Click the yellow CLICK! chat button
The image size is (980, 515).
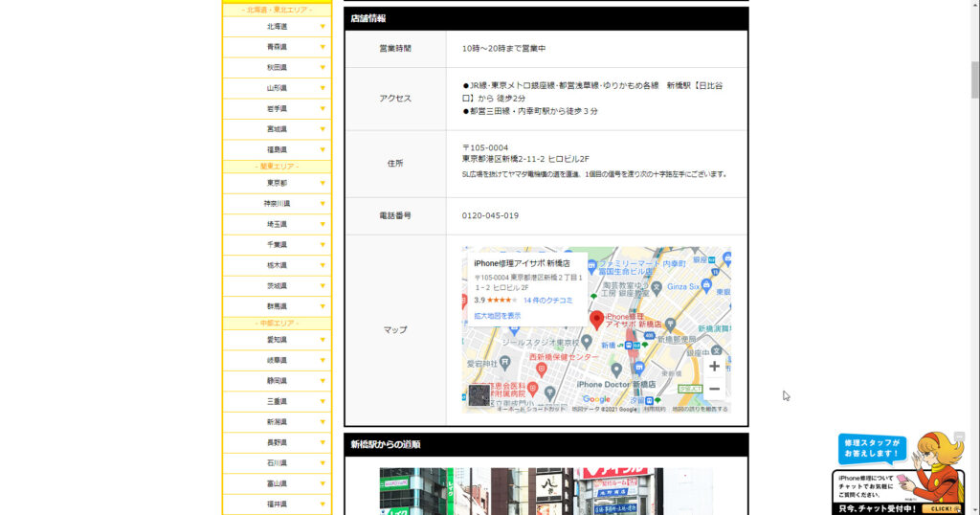pos(941,508)
